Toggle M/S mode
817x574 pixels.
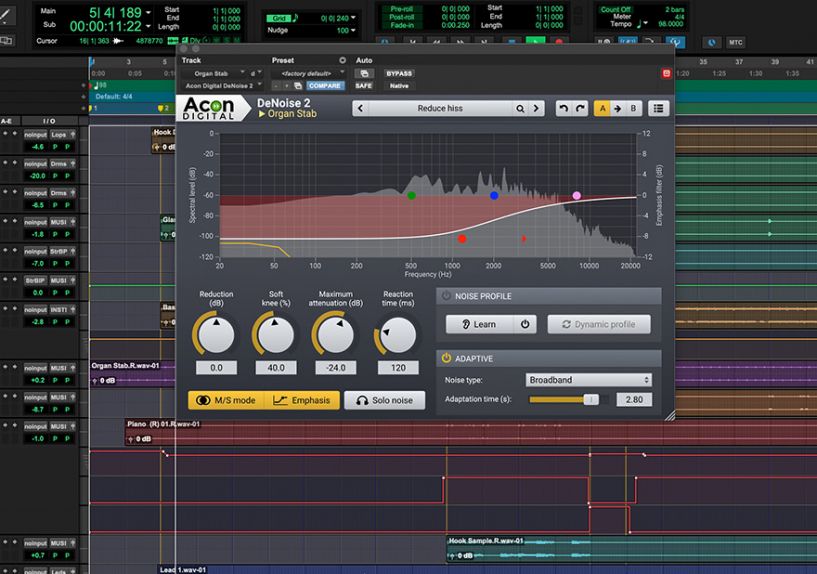(x=225, y=400)
